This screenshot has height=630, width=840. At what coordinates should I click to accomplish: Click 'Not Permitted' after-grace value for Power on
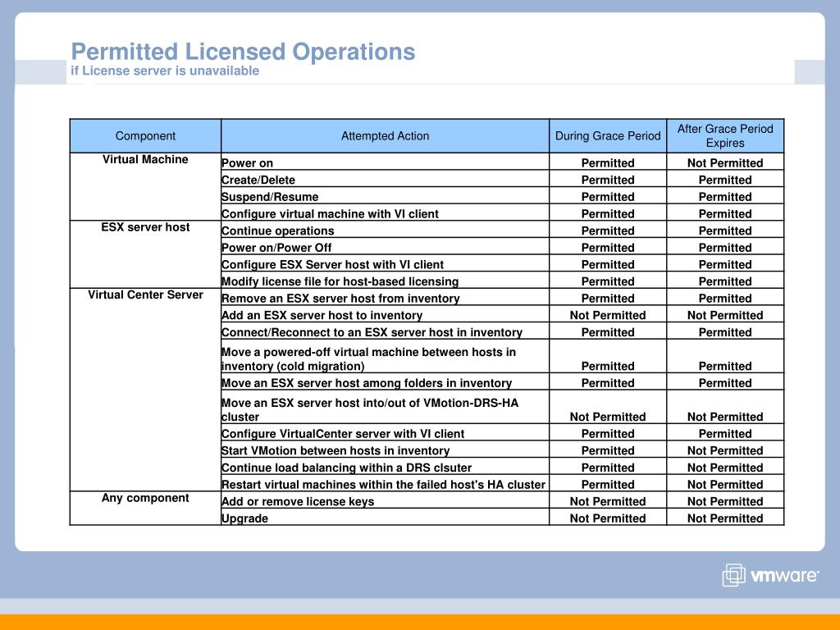tap(725, 163)
